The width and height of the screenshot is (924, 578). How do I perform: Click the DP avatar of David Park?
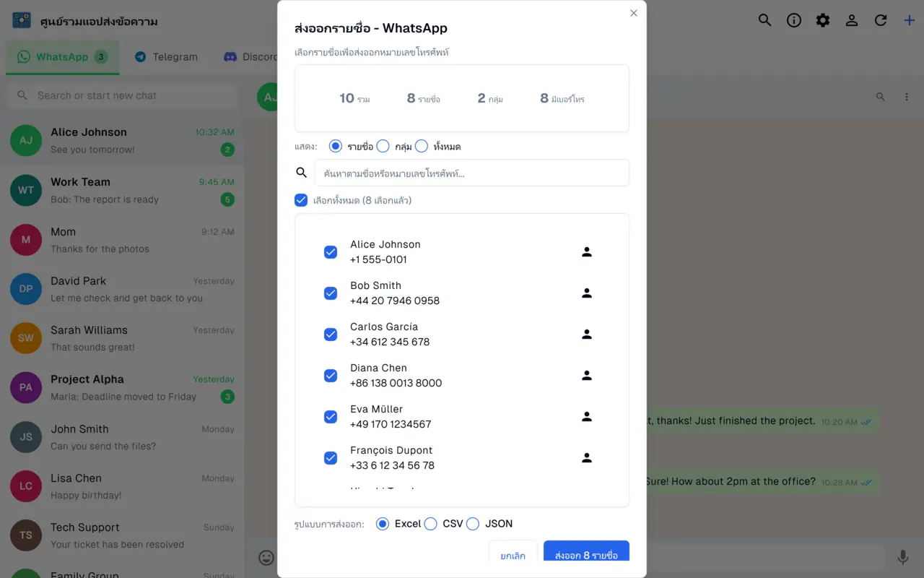point(26,289)
